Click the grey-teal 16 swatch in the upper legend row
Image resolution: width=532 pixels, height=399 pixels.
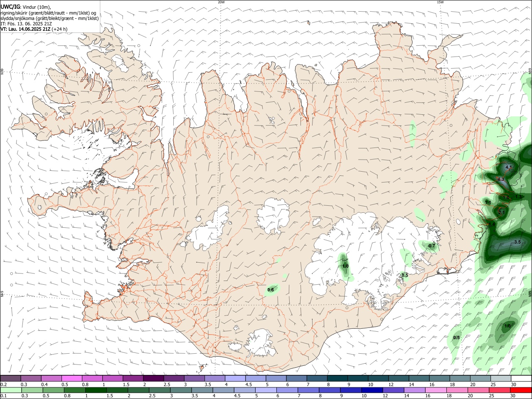440,378
